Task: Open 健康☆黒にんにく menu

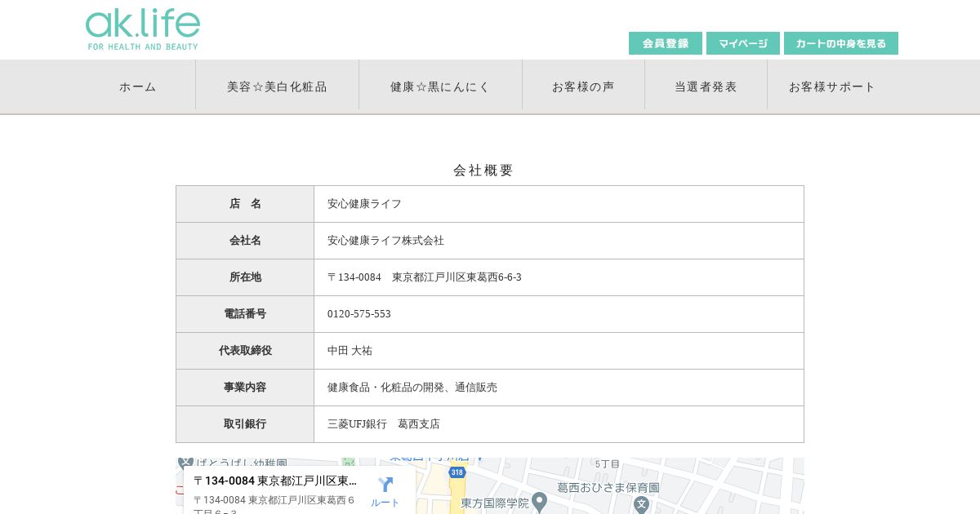Action: (x=440, y=86)
